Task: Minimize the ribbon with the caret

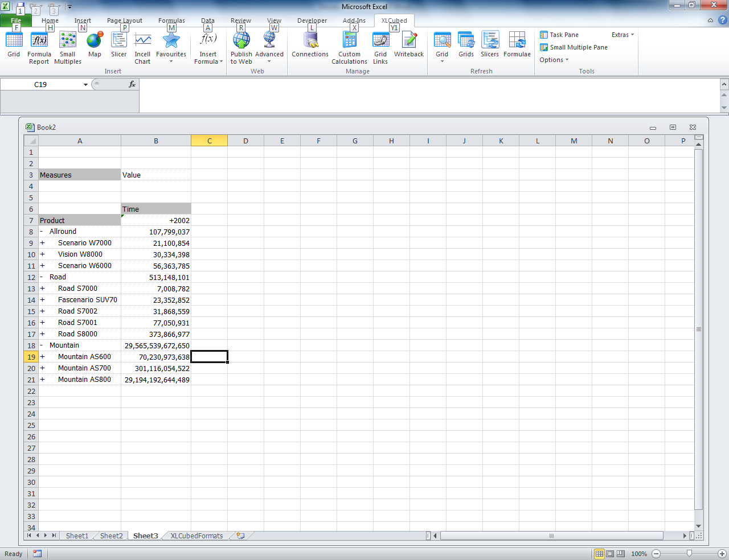Action: tap(710, 20)
